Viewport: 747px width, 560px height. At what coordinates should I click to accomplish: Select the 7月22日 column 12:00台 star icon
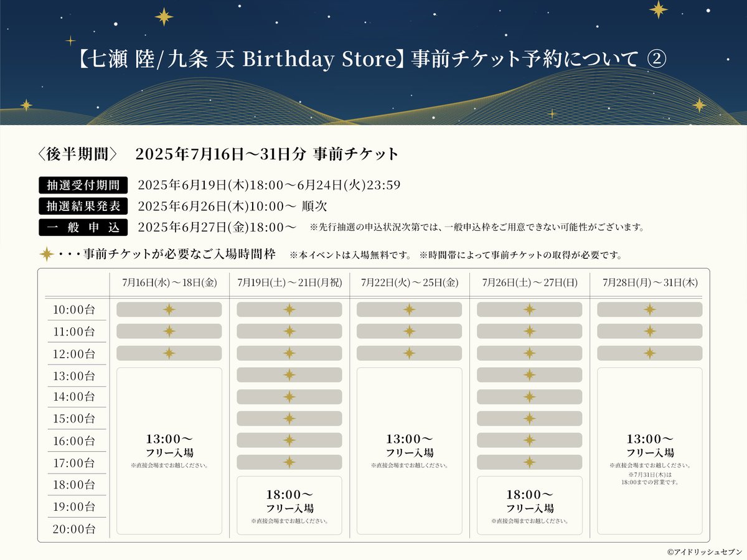(409, 353)
